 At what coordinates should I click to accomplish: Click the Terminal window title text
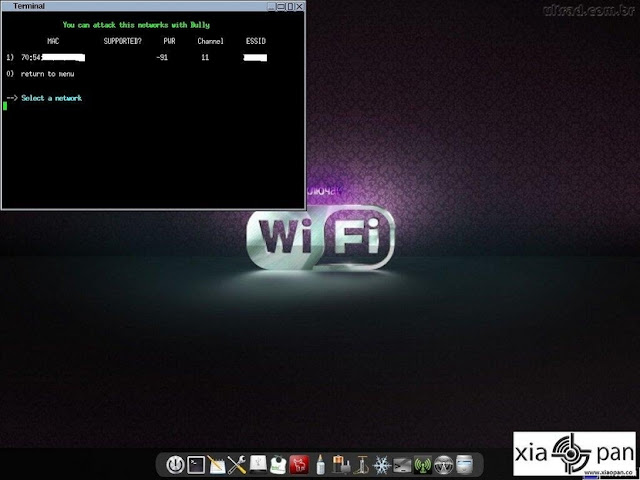[29, 6]
